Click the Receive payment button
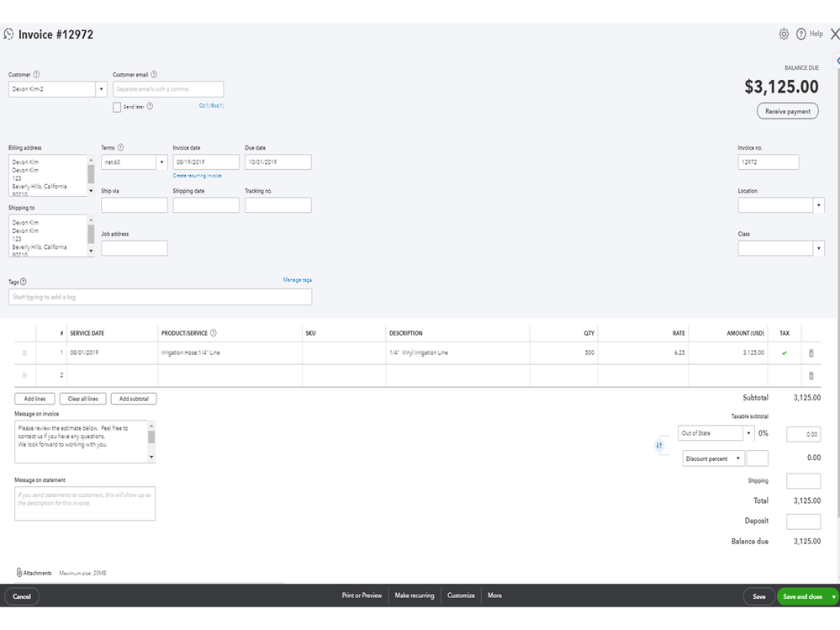This screenshot has height=630, width=840. point(788,111)
